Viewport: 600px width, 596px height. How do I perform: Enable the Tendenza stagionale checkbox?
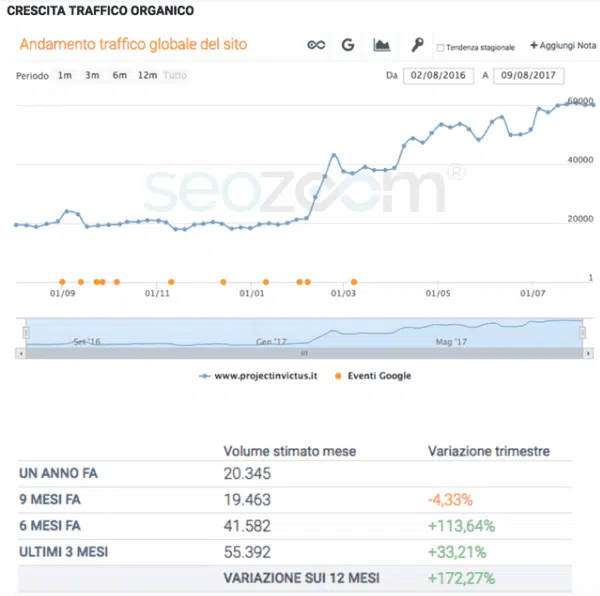pyautogui.click(x=441, y=48)
